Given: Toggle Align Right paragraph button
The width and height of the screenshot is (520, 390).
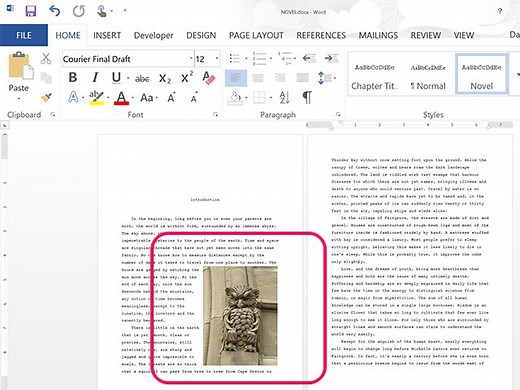Looking at the screenshot, I should pyautogui.click(x=280, y=78).
